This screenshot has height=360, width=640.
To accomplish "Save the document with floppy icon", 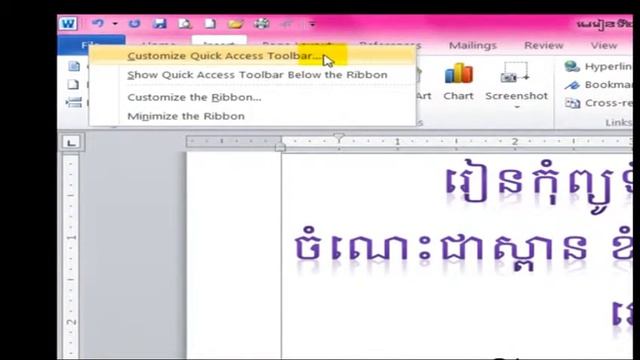I will 159,24.
